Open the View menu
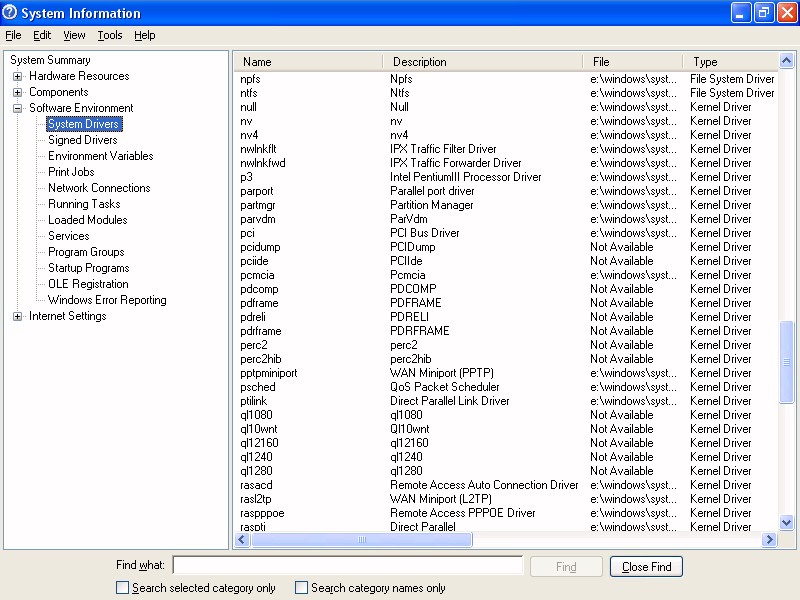The height and width of the screenshot is (600, 800). coord(74,35)
